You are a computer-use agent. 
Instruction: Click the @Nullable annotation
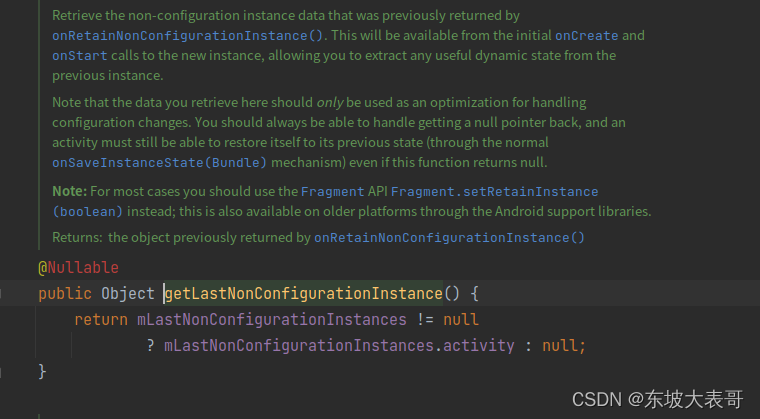click(x=79, y=268)
